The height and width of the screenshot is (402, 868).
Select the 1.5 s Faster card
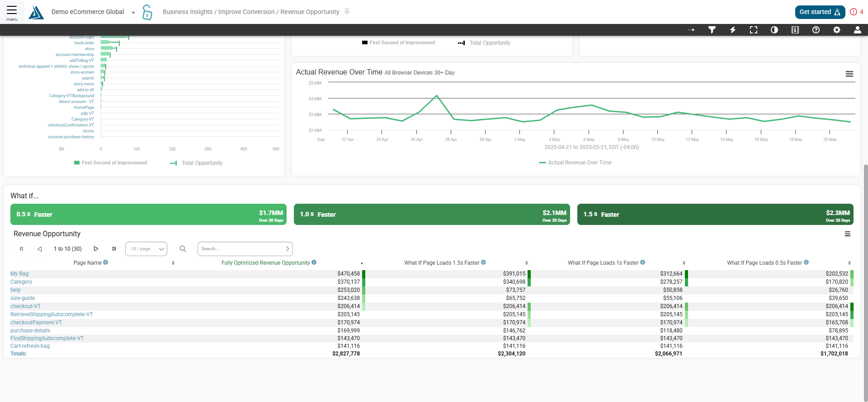[715, 214]
